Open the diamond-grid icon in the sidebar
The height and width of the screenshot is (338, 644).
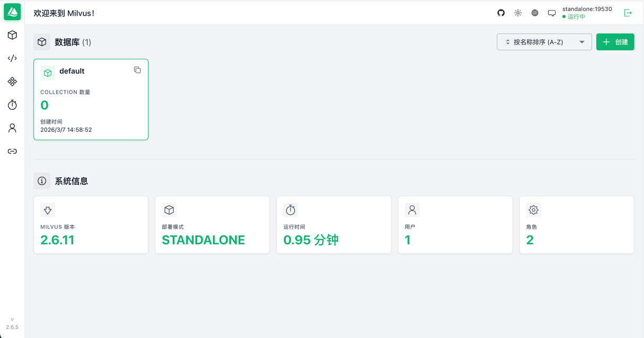coord(12,81)
